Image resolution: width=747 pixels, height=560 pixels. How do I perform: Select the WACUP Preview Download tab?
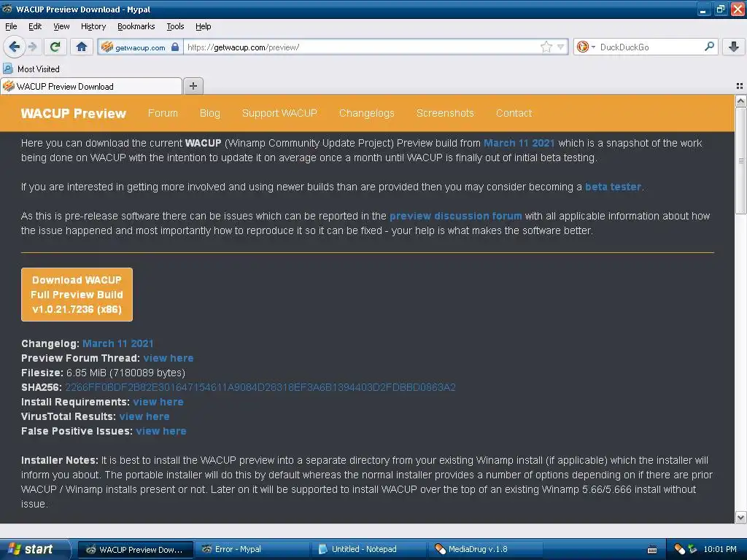point(90,86)
